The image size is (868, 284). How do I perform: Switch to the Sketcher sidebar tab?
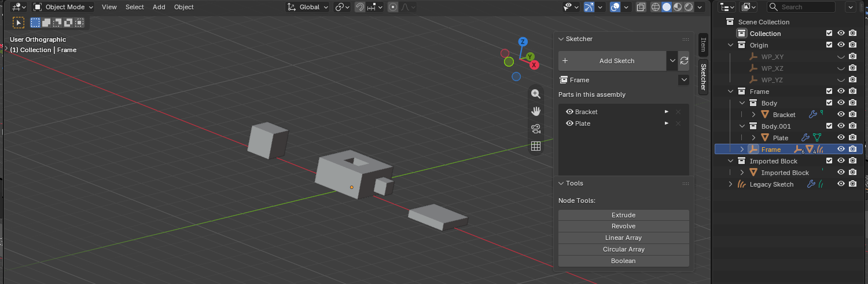pyautogui.click(x=703, y=78)
